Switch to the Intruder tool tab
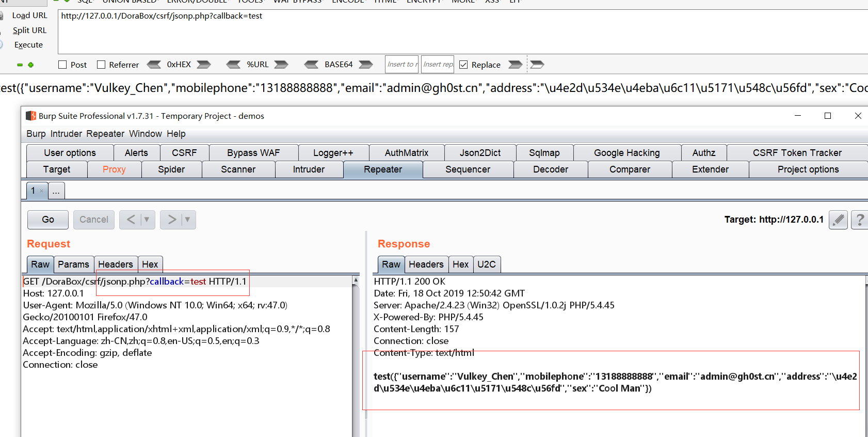The width and height of the screenshot is (868, 437). (x=309, y=169)
